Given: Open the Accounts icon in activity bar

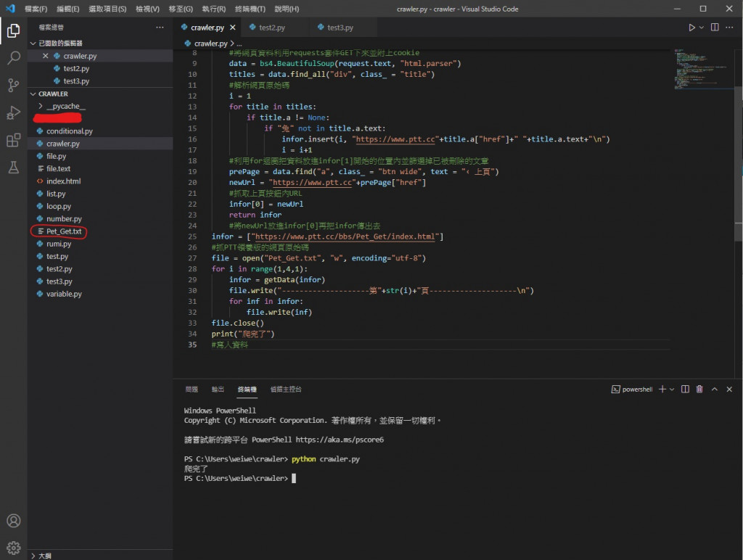Looking at the screenshot, I should [13, 521].
